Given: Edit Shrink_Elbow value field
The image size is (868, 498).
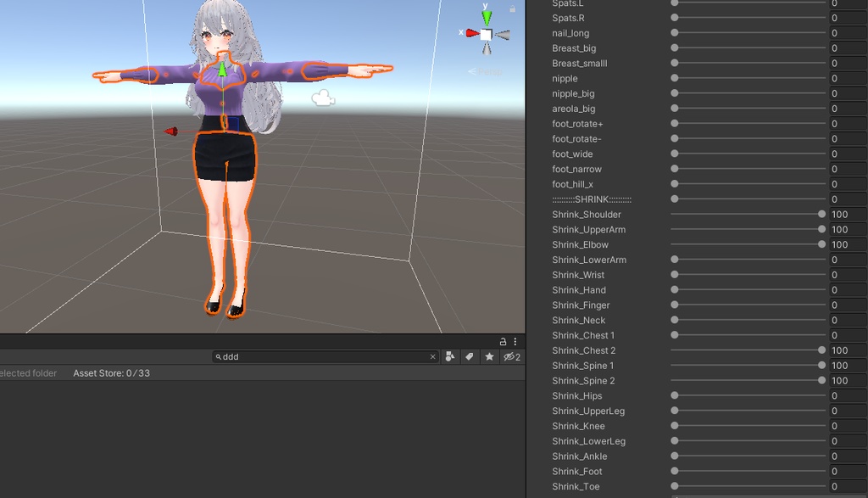Looking at the screenshot, I should point(848,244).
